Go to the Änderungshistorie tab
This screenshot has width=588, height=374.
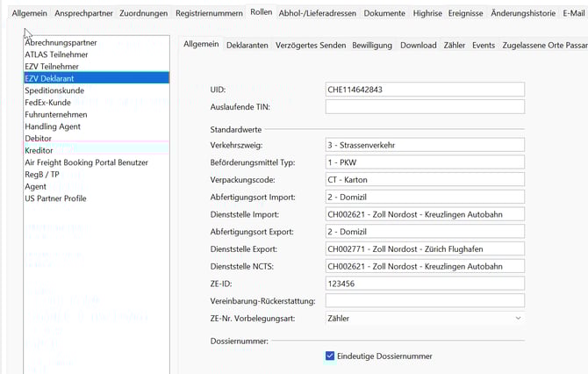pos(523,13)
